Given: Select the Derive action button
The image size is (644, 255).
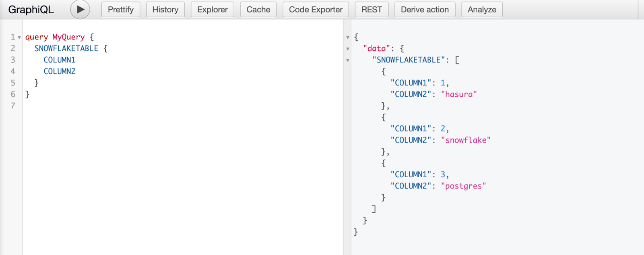Looking at the screenshot, I should (425, 10).
